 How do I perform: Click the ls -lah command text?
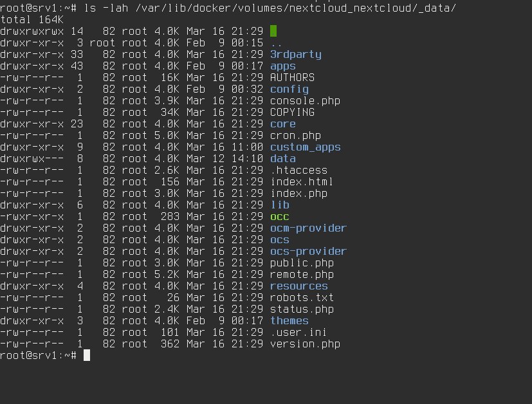(x=270, y=8)
